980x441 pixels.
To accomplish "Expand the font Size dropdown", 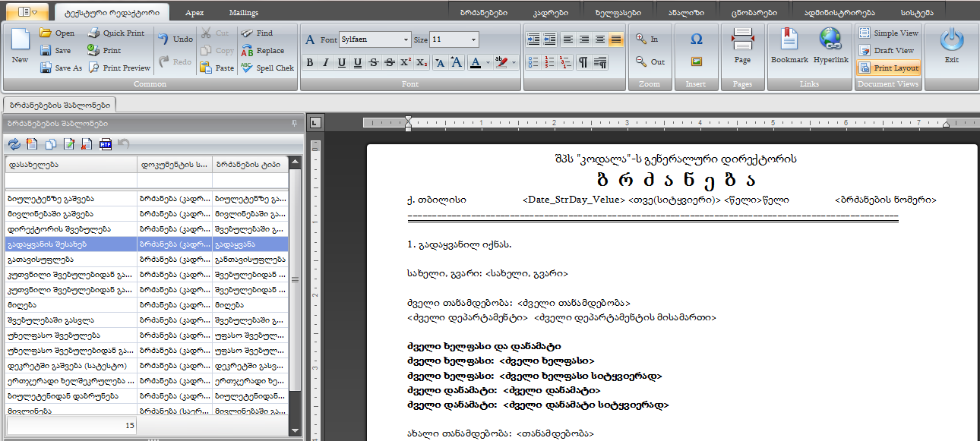I will click(x=474, y=39).
